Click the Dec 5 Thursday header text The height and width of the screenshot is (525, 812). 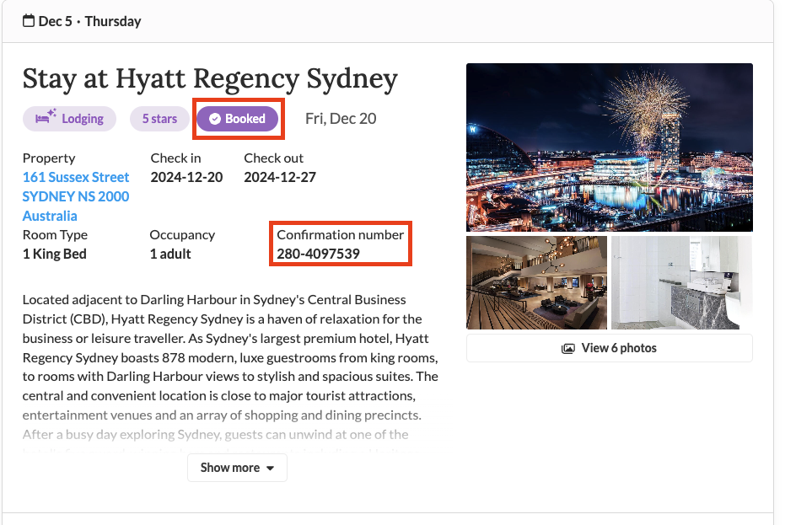(89, 21)
